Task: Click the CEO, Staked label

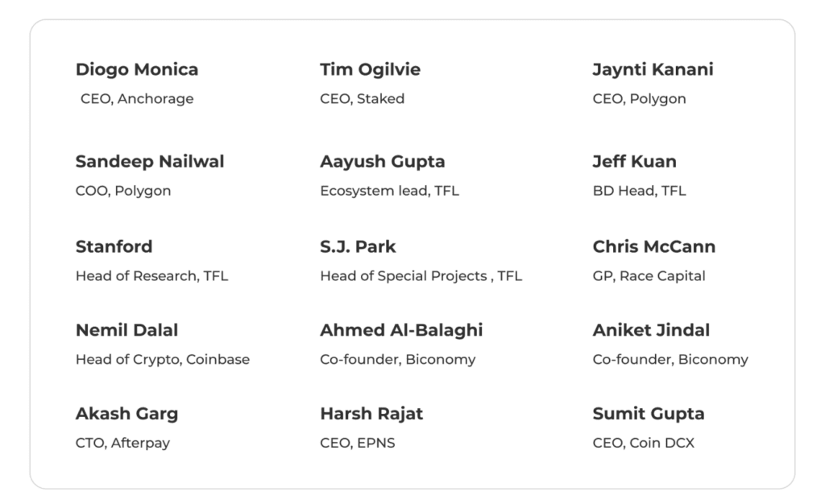Action: point(362,99)
